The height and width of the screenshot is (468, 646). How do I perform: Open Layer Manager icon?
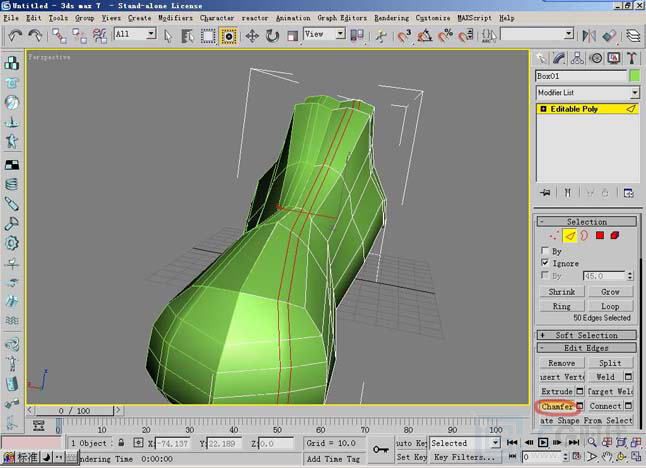point(633,36)
